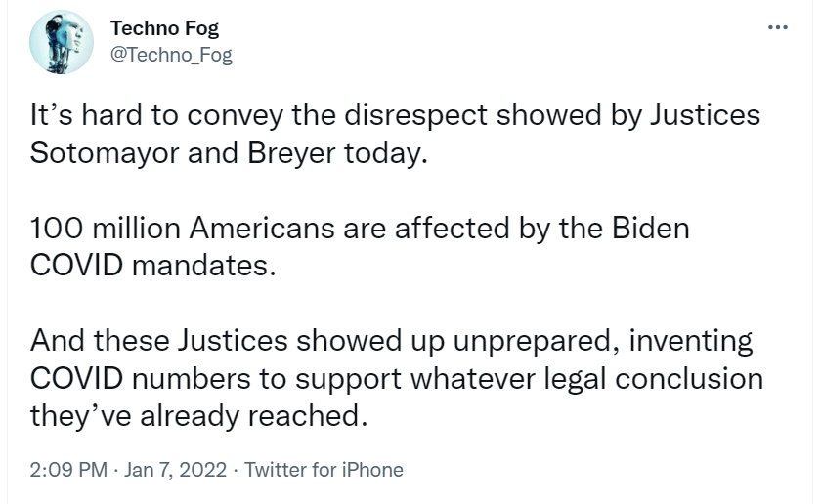Viewport: 821px width, 504px height.
Task: Open the Twitter for iPhone source link
Action: tap(324, 470)
